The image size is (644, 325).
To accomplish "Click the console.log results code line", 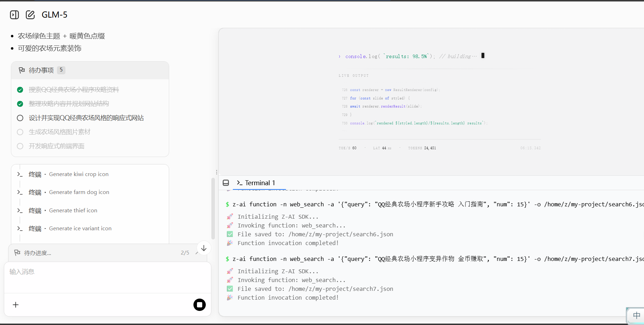I will tap(412, 56).
